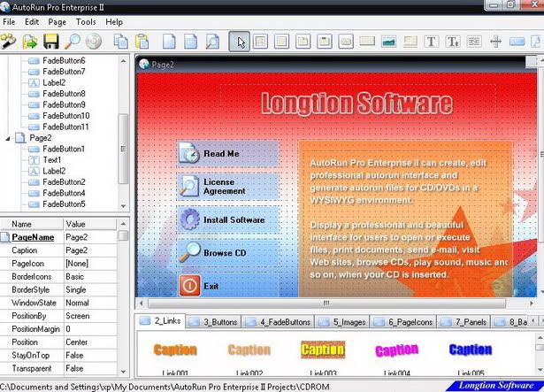Viewport: 544px width, 392px height.
Task: Open the Page menu
Action: [57, 22]
